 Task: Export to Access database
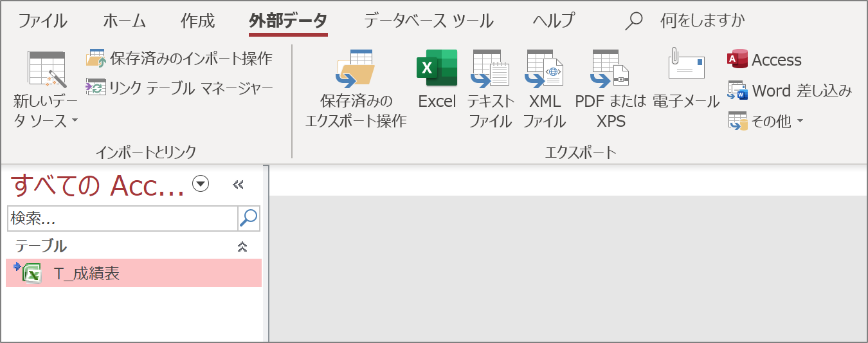(764, 60)
